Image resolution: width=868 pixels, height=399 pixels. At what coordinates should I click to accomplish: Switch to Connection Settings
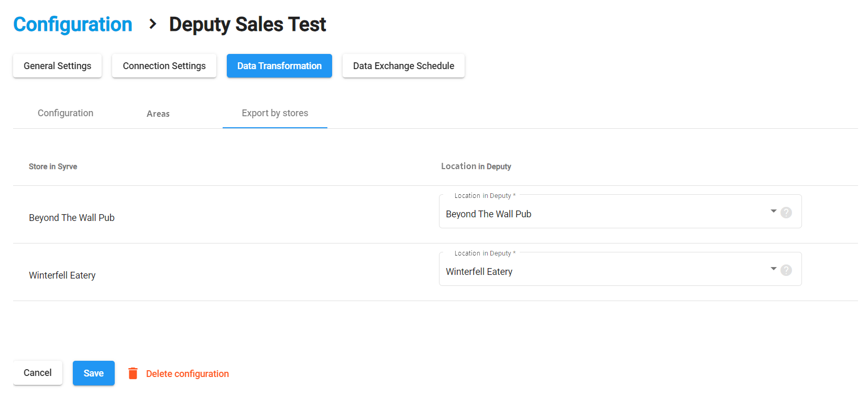pos(164,66)
